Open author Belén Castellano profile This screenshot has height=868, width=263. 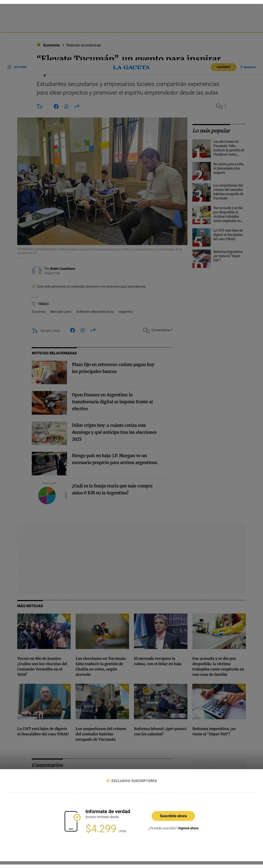[63, 269]
